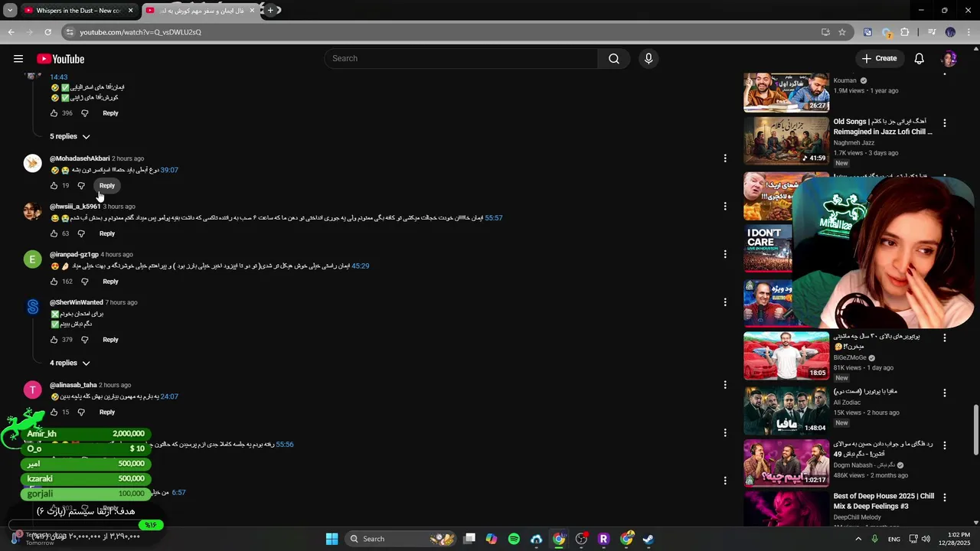The height and width of the screenshot is (551, 980).
Task: Dislike the @MohadasehAkbari comment
Action: (81, 186)
